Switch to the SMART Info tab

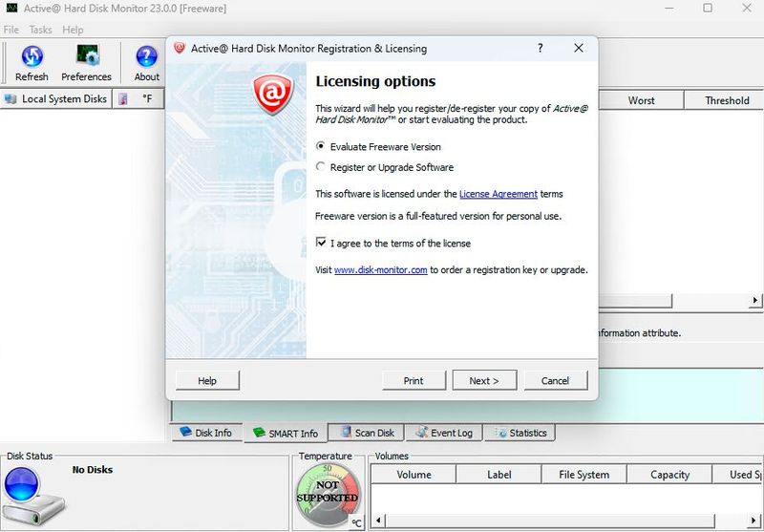[x=286, y=433]
